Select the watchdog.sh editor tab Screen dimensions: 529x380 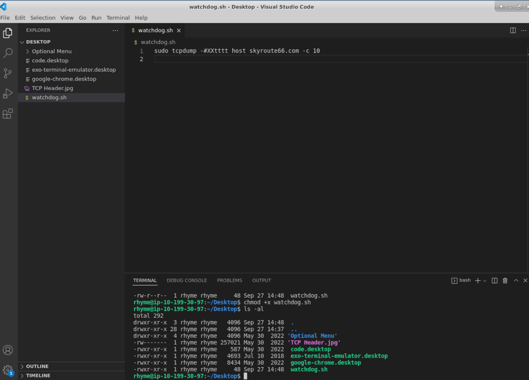[x=155, y=30]
